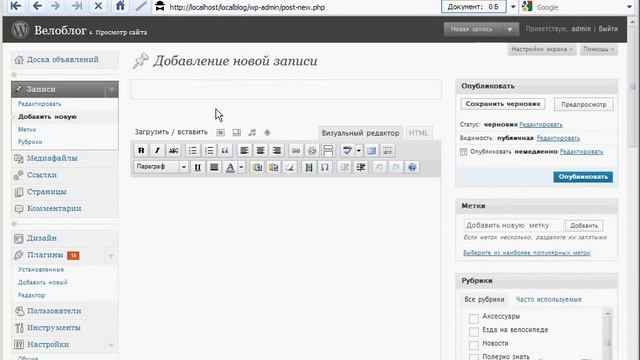Add an image via upload icon
This screenshot has width=640, height=360.
tap(220, 133)
